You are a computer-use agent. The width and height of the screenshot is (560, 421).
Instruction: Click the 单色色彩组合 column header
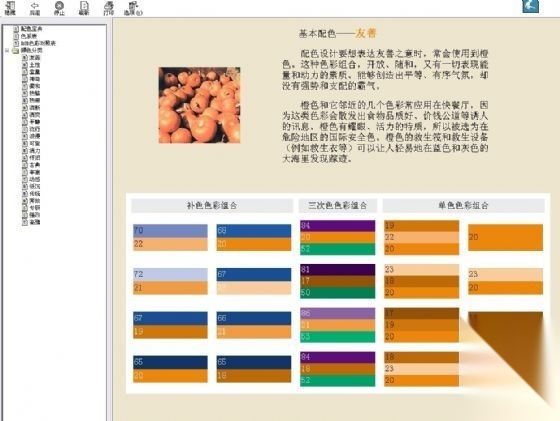[463, 205]
